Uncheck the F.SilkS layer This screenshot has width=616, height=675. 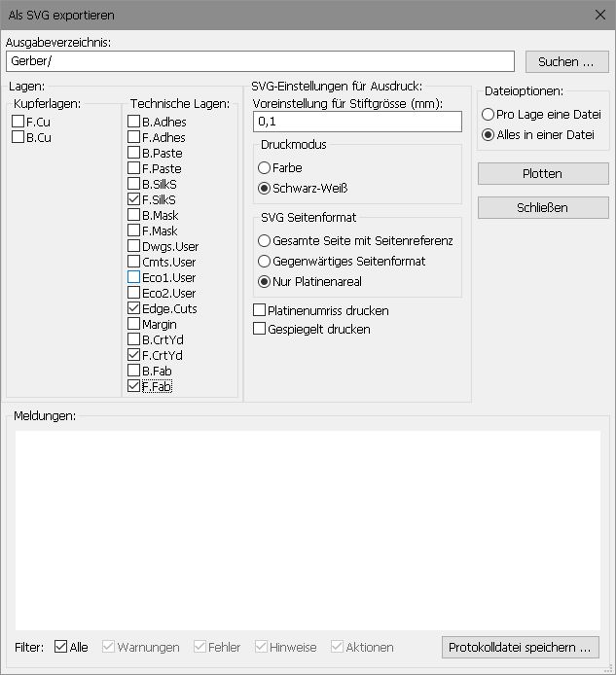tap(134, 198)
